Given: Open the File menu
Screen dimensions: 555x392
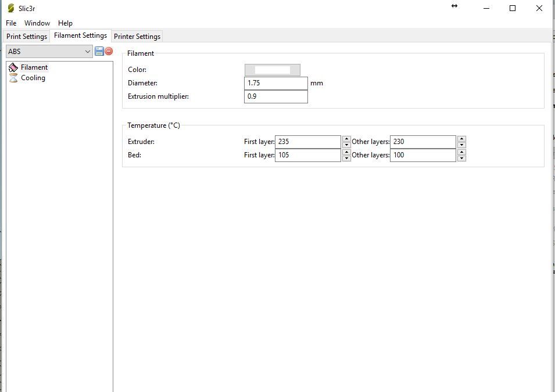Looking at the screenshot, I should point(11,23).
